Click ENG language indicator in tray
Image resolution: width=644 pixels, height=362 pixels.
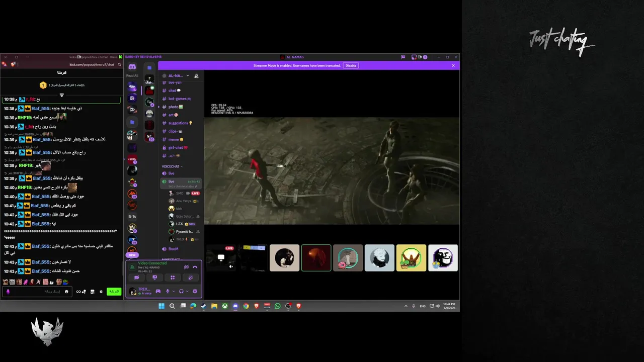[x=423, y=306]
